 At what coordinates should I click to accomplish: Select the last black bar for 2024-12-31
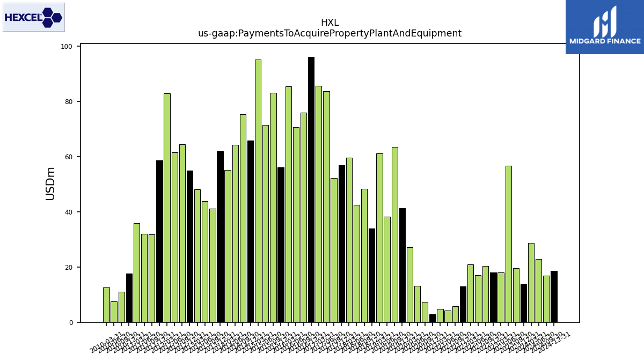(554, 297)
